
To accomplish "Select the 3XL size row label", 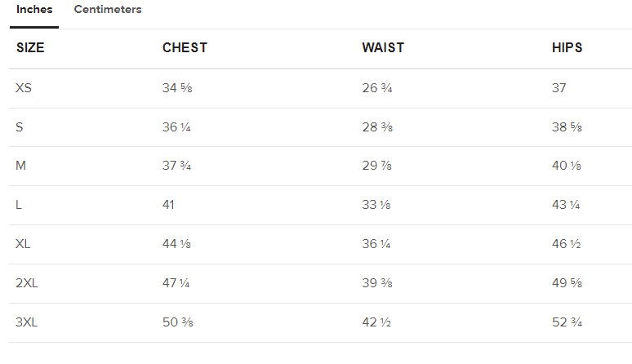I will (27, 322).
